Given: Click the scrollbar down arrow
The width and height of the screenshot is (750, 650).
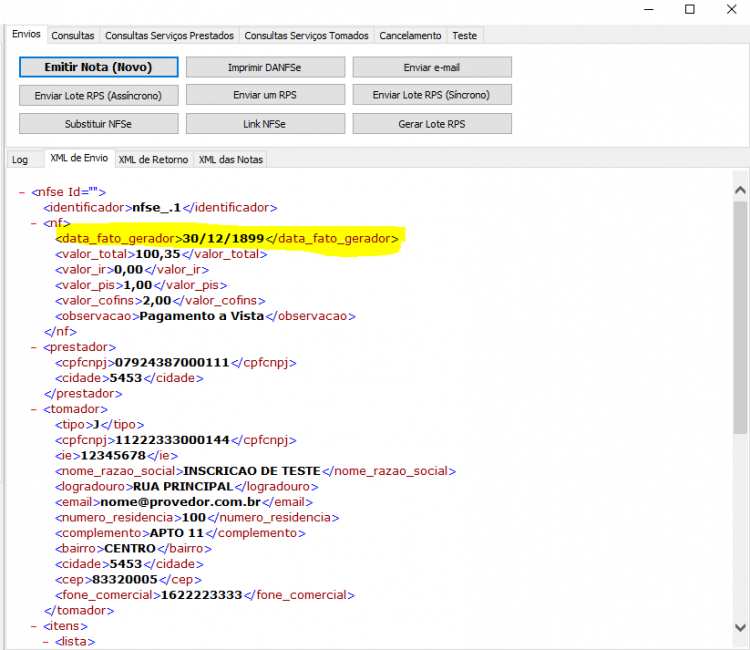Looking at the screenshot, I should coord(740,627).
